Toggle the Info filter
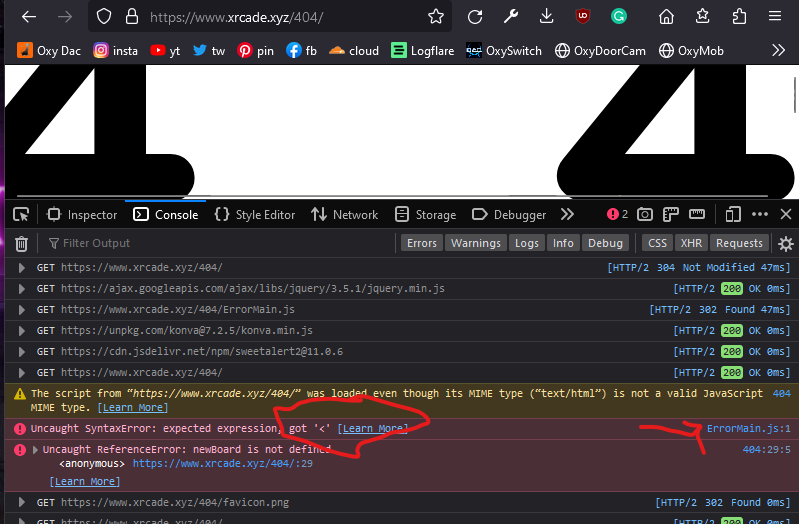 (563, 243)
